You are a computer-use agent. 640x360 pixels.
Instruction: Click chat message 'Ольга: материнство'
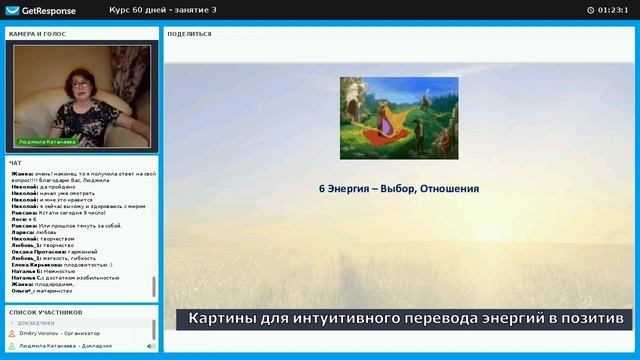42,291
